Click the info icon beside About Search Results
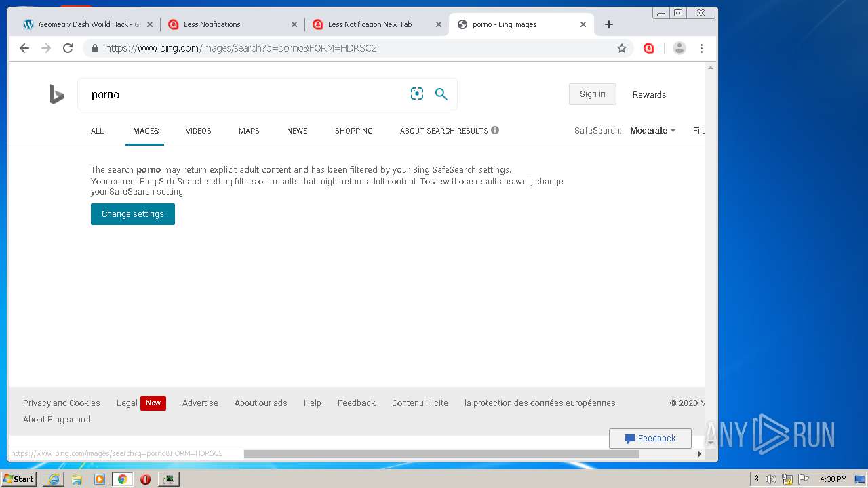 click(x=495, y=130)
